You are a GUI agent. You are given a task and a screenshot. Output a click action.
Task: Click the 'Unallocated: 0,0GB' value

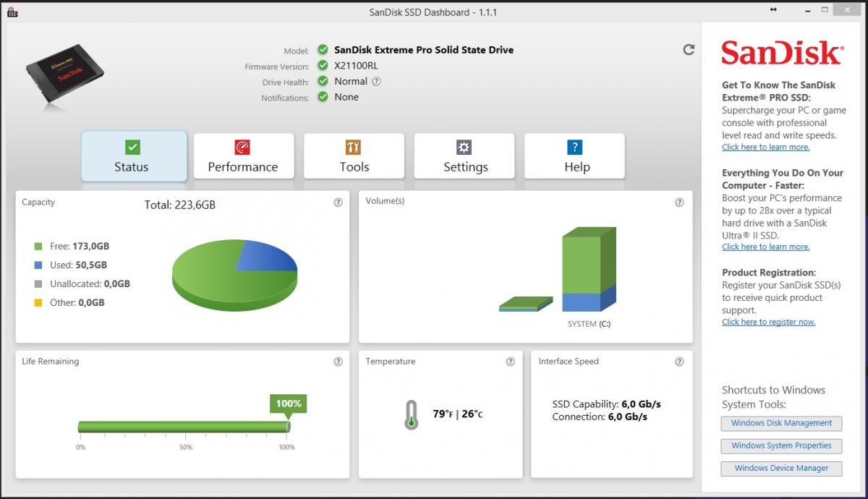coord(90,284)
